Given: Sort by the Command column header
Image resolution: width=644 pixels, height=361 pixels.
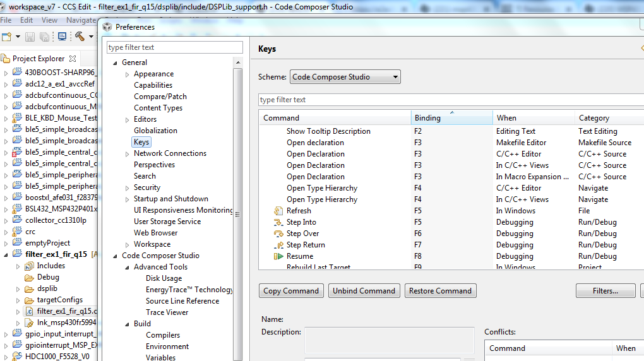Looking at the screenshot, I should [x=335, y=118].
